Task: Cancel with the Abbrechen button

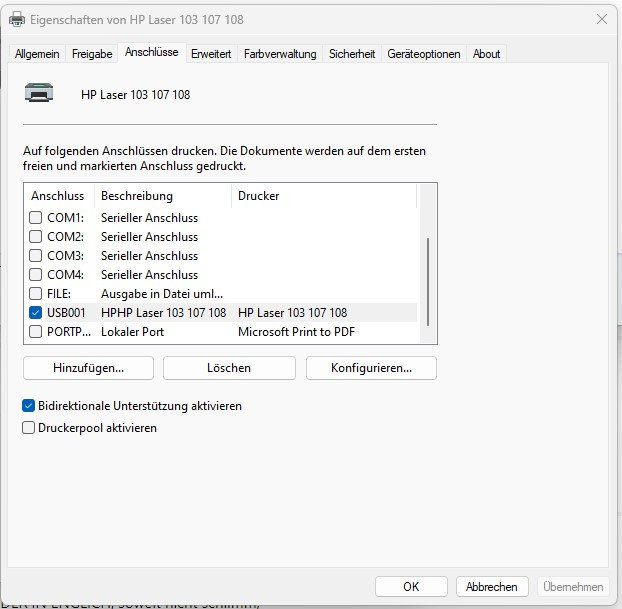Action: click(492, 586)
